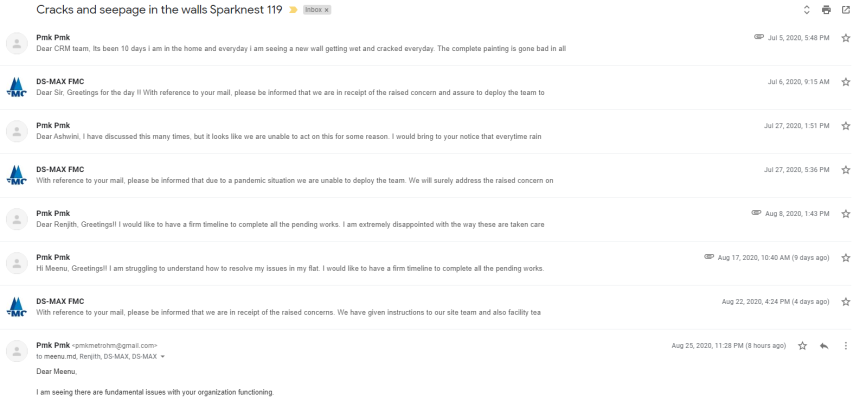The height and width of the screenshot is (400, 860).
Task: Star the Aug 25 11:28 PM message
Action: (802, 345)
